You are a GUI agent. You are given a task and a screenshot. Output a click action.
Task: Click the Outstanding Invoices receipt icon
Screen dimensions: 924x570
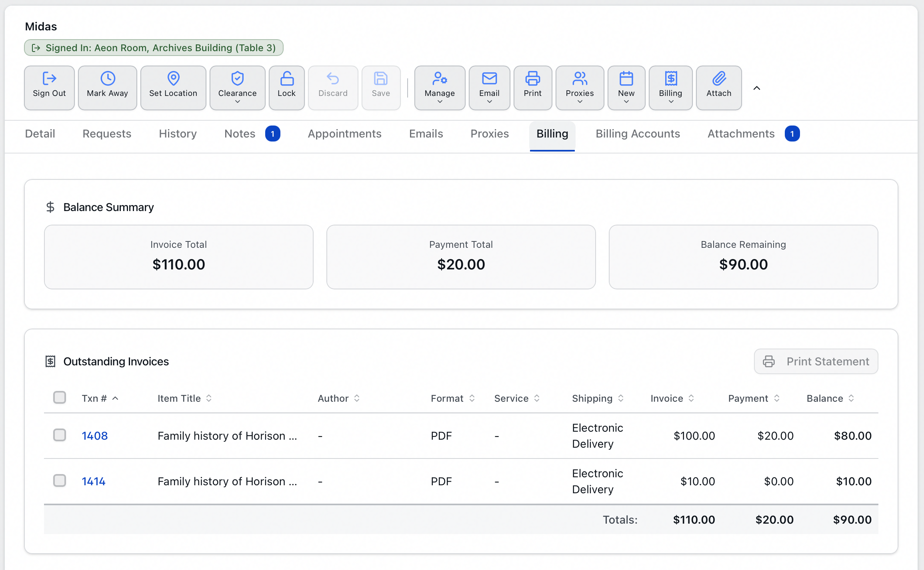[x=50, y=361]
